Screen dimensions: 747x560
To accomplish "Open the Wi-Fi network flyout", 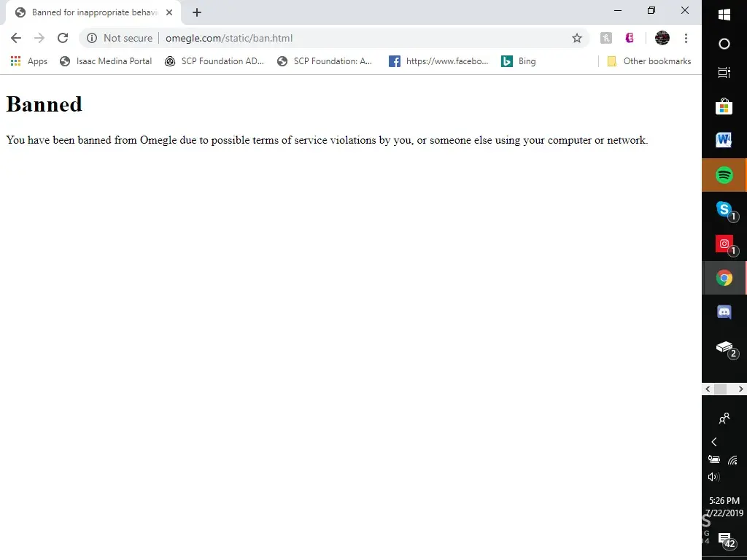I will point(732,459).
